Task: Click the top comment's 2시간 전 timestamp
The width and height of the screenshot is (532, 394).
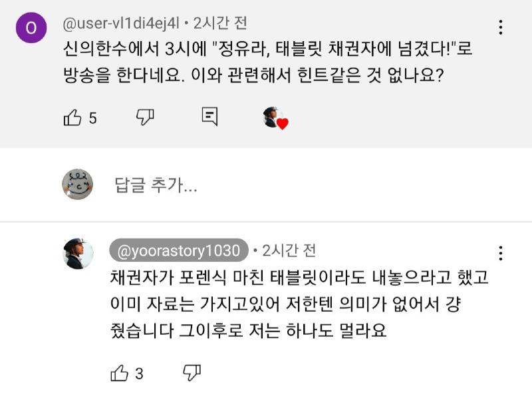Action: coord(220,23)
